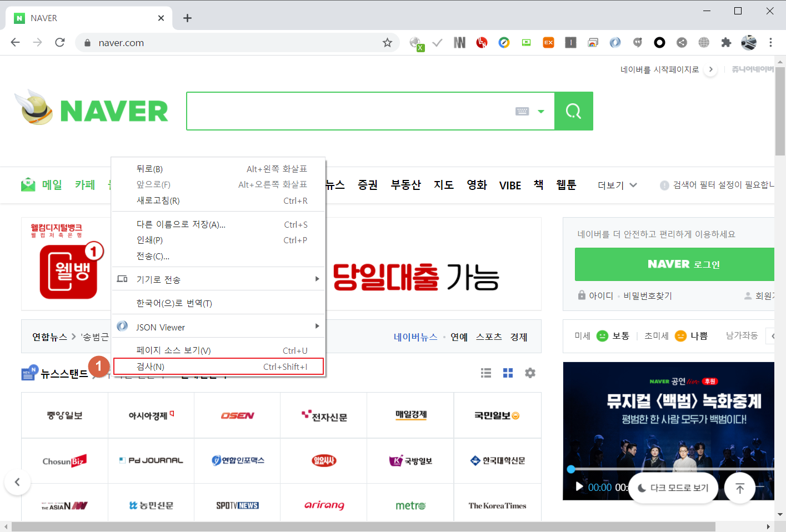This screenshot has height=532, width=786.
Task: Open the 부동산 navigation link
Action: 405,185
